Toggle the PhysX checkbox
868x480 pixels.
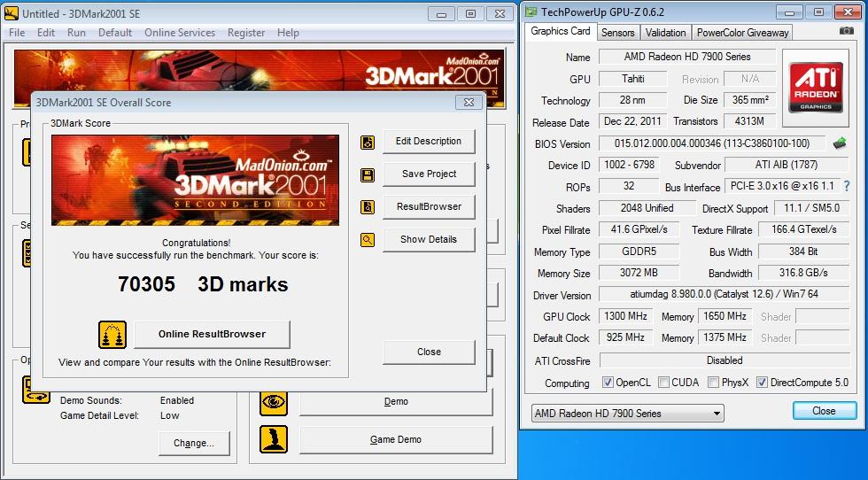[x=714, y=383]
